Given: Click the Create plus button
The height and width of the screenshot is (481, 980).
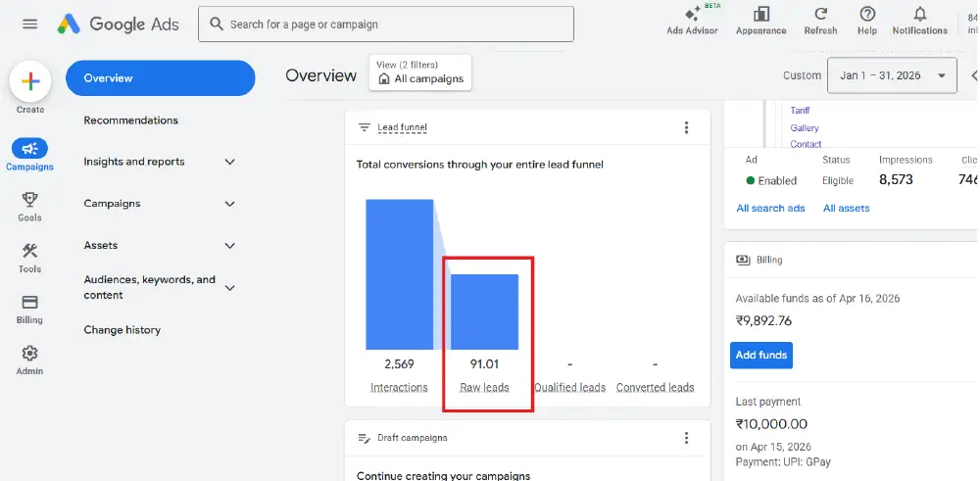Looking at the screenshot, I should pyautogui.click(x=30, y=82).
